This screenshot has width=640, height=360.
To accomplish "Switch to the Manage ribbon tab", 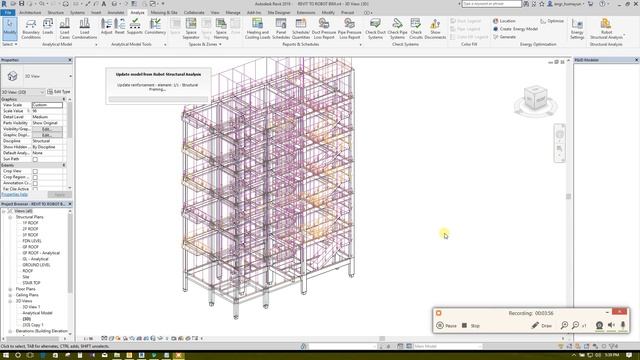I will tap(233, 13).
